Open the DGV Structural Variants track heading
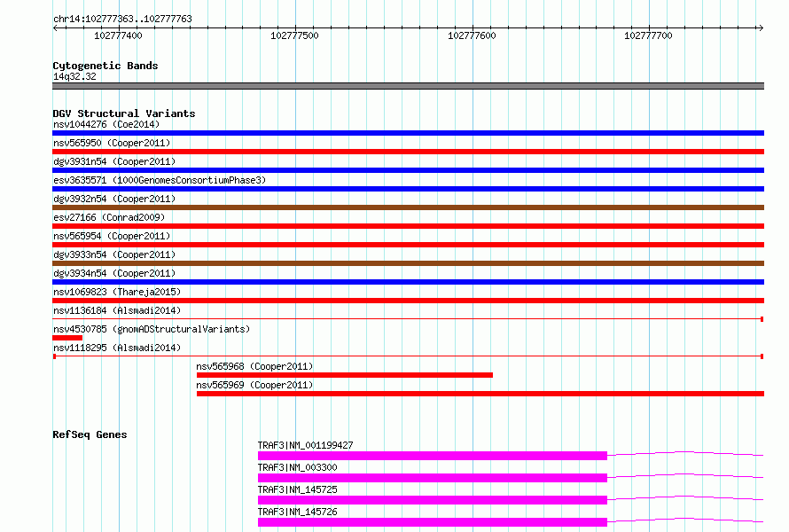Viewport: 789px width, 532px height. [x=124, y=113]
